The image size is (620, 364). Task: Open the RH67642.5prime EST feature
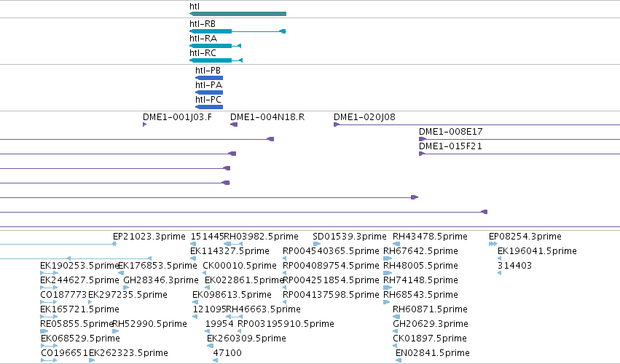pos(388,258)
